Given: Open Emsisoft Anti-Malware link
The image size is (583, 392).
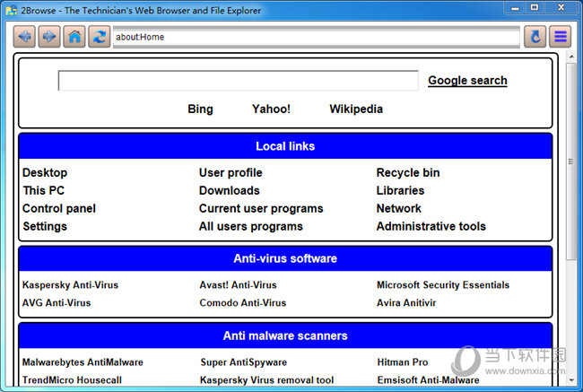Looking at the screenshot, I should click(x=428, y=380).
